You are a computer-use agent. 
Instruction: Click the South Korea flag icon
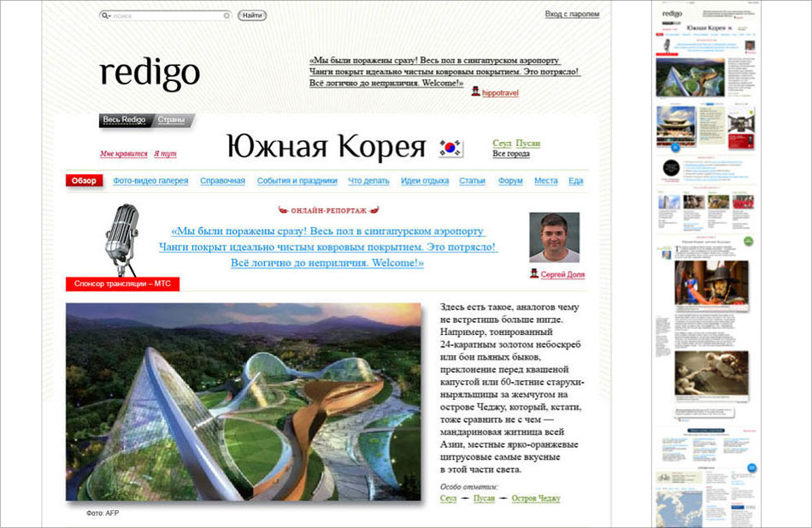coord(450,147)
